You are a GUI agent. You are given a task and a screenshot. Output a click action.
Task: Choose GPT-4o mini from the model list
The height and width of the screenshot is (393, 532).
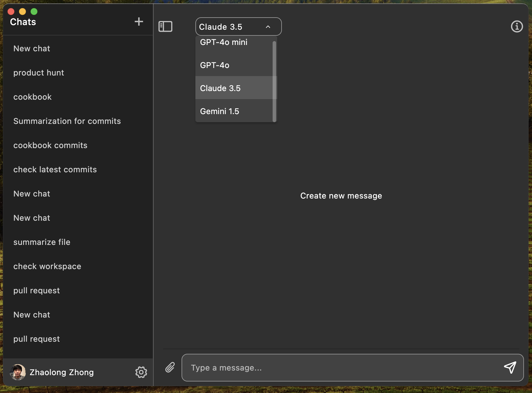tap(234, 42)
